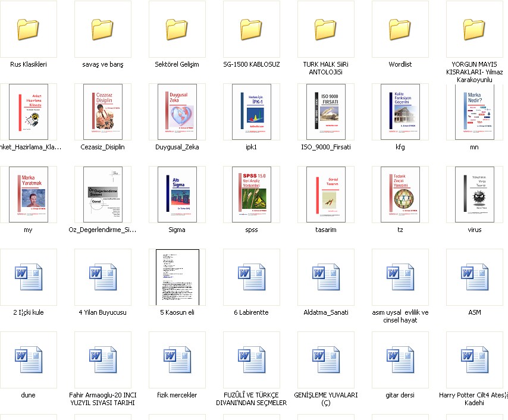Click the file name 'fizik mercekler'

coord(177,395)
